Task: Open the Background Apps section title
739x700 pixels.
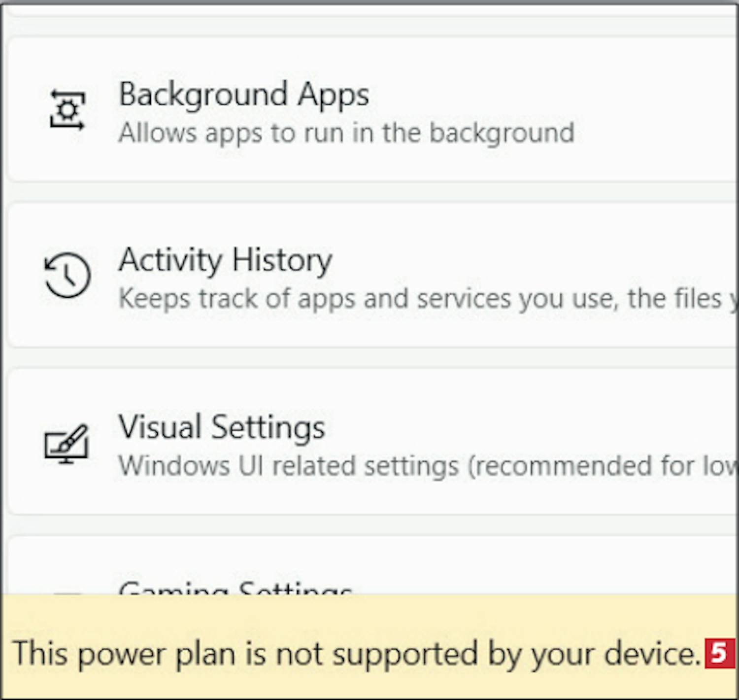Action: coord(244,94)
